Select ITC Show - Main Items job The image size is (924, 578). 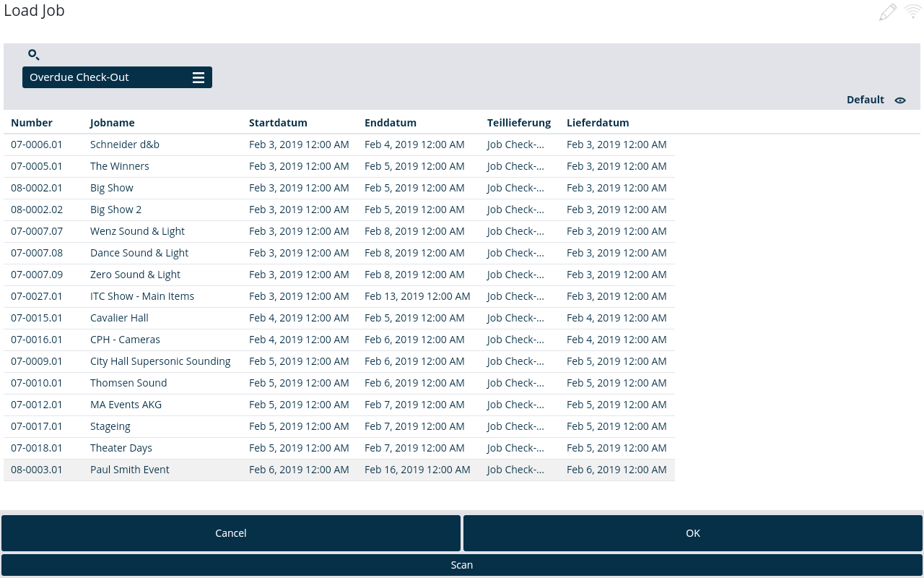[x=339, y=296]
